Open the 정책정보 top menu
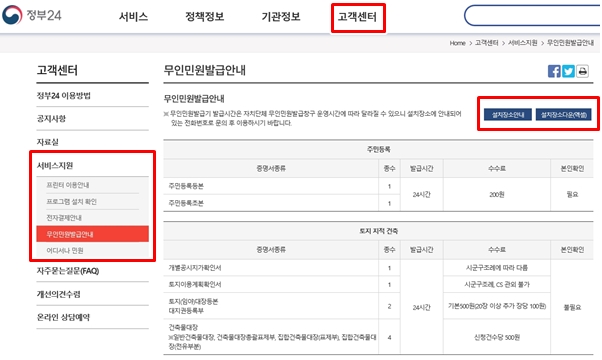602x360 pixels. point(205,17)
